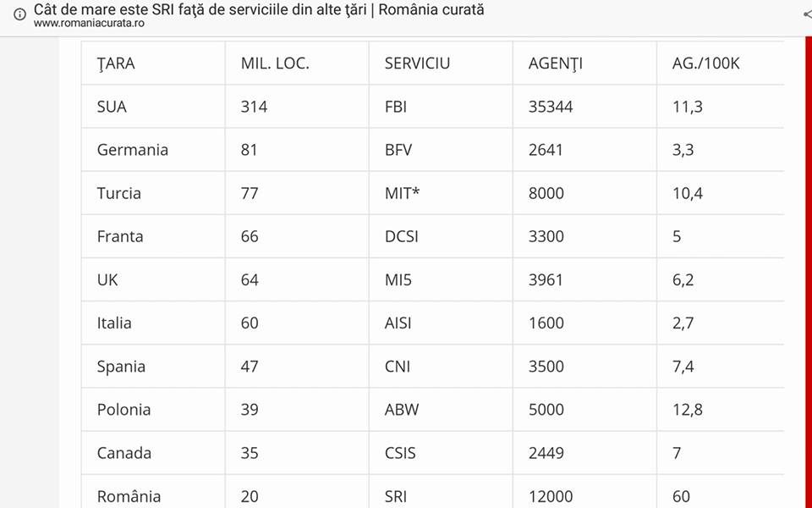
Task: Click the site info icon beside page title
Action: 19,14
